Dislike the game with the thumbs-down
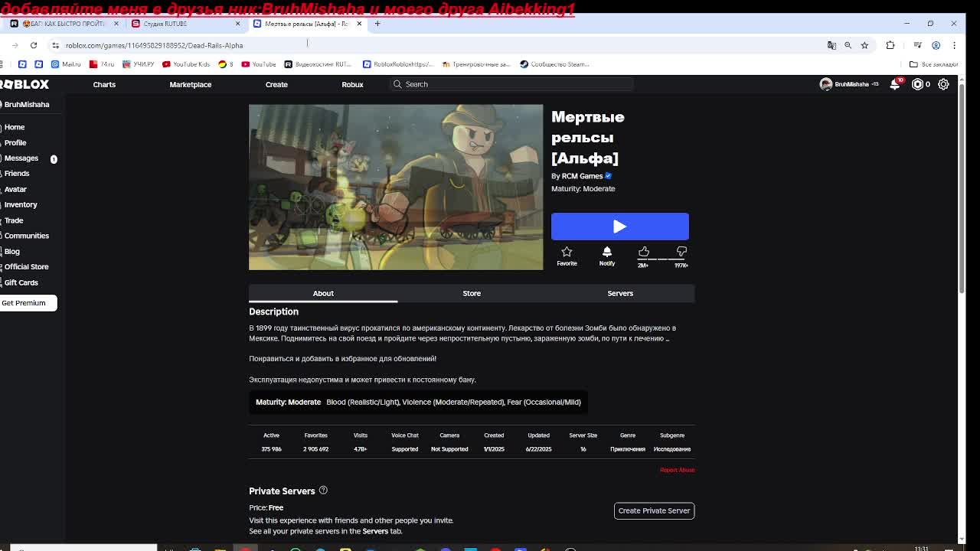The height and width of the screenshot is (551, 980). (681, 252)
